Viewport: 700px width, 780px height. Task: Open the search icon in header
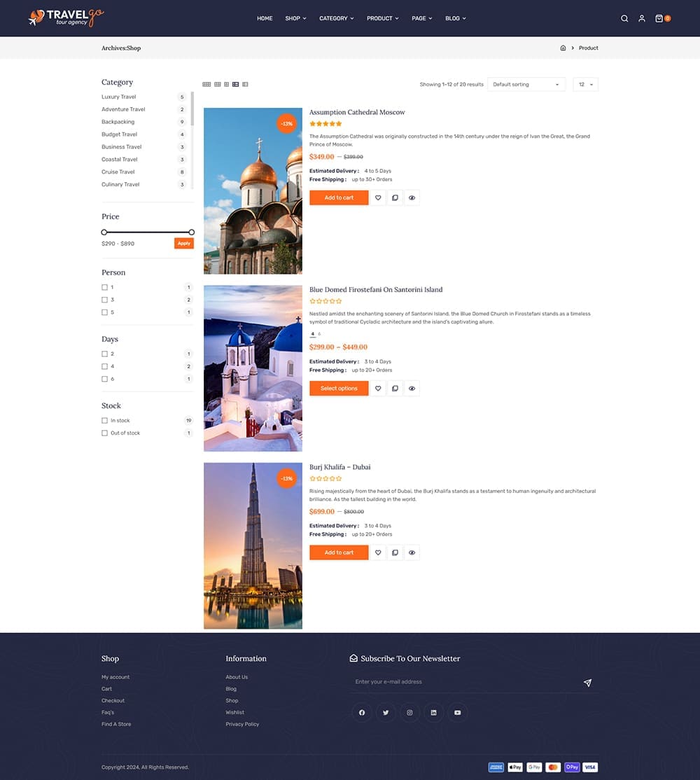point(624,18)
